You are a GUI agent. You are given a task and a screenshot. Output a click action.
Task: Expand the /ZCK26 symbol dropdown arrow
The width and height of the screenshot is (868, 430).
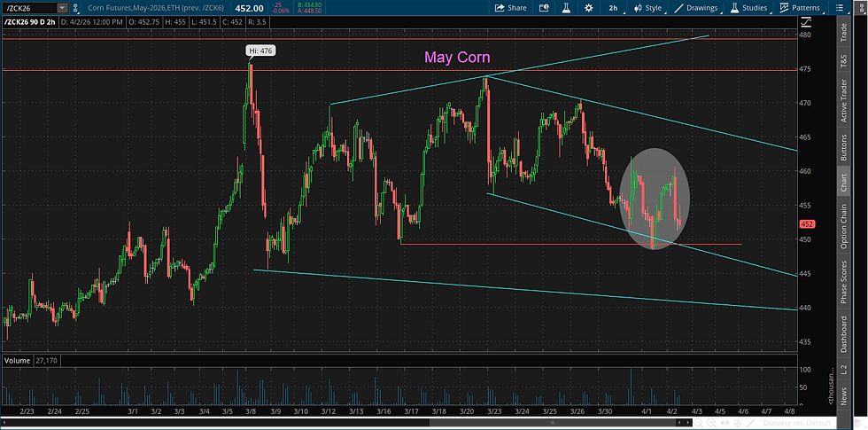pos(62,8)
